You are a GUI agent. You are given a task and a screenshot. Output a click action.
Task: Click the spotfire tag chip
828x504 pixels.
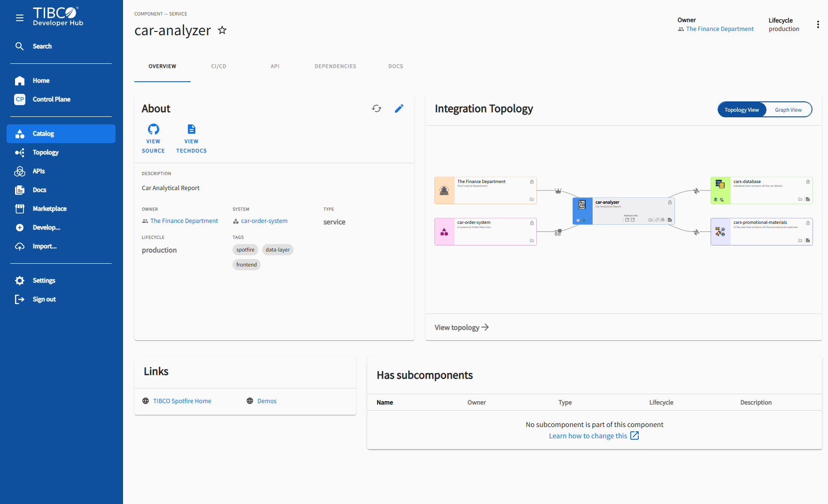pyautogui.click(x=245, y=250)
